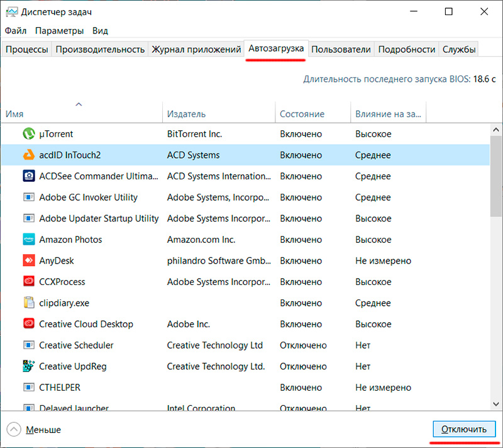
Task: Click the clipdiary.exe clipboard icon
Action: click(28, 303)
